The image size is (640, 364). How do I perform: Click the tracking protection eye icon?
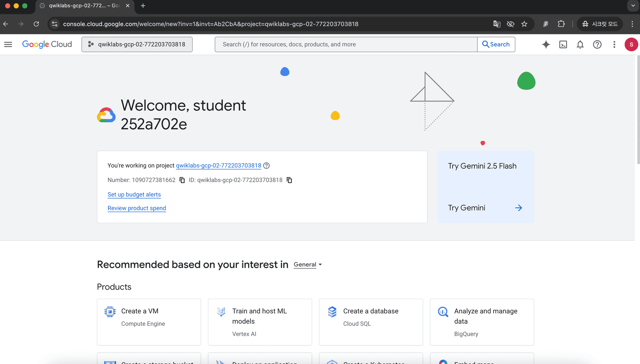[510, 24]
